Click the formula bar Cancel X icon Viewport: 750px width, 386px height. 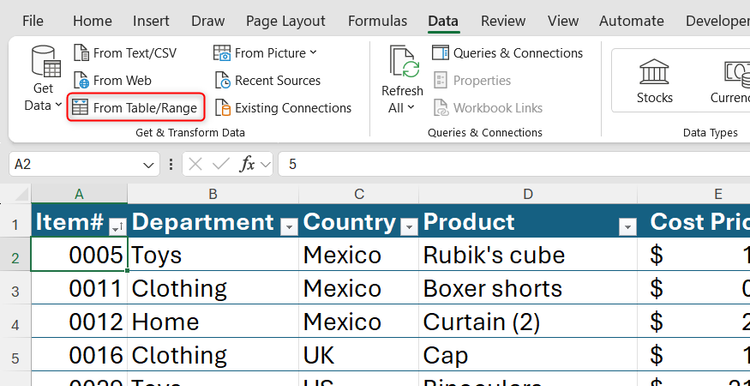[x=195, y=165]
